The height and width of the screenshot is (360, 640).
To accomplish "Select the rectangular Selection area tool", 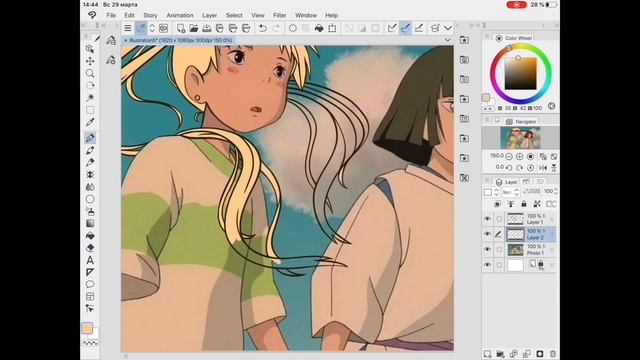I will pyautogui.click(x=90, y=110).
